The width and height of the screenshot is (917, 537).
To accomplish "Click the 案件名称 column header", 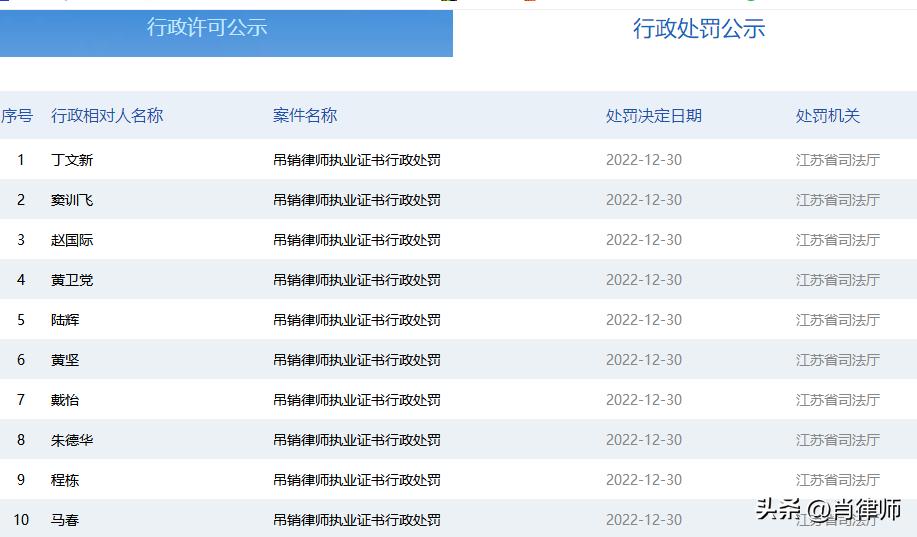I will pos(305,115).
